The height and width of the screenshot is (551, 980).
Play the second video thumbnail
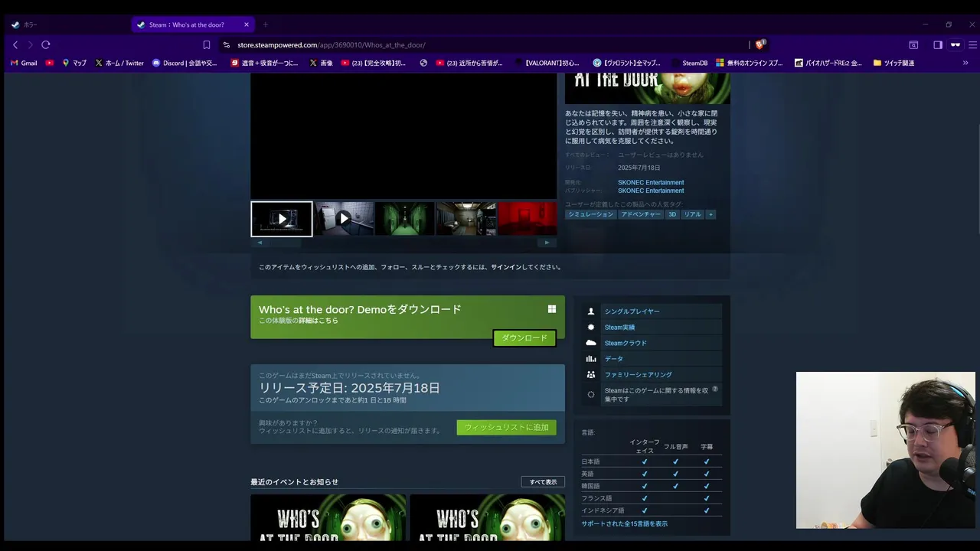(x=344, y=219)
